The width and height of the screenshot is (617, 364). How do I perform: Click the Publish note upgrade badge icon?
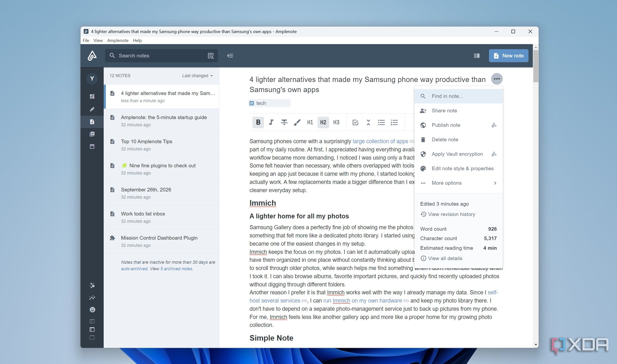[494, 125]
